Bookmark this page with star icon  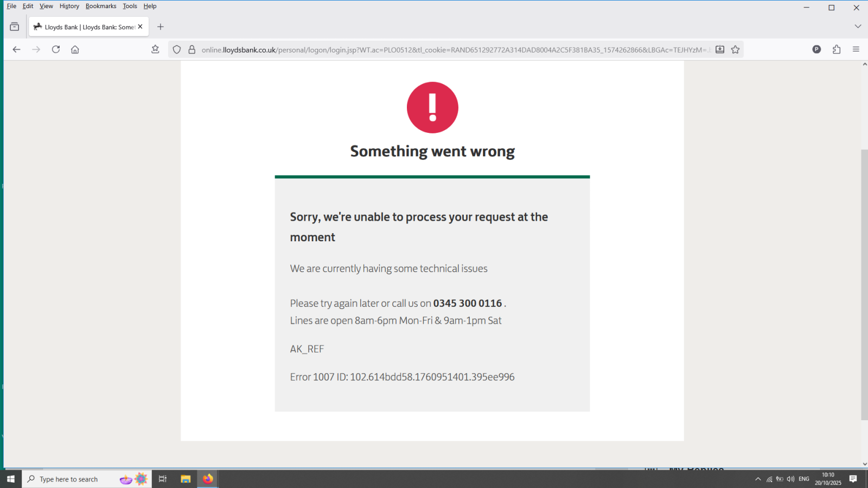click(x=735, y=49)
